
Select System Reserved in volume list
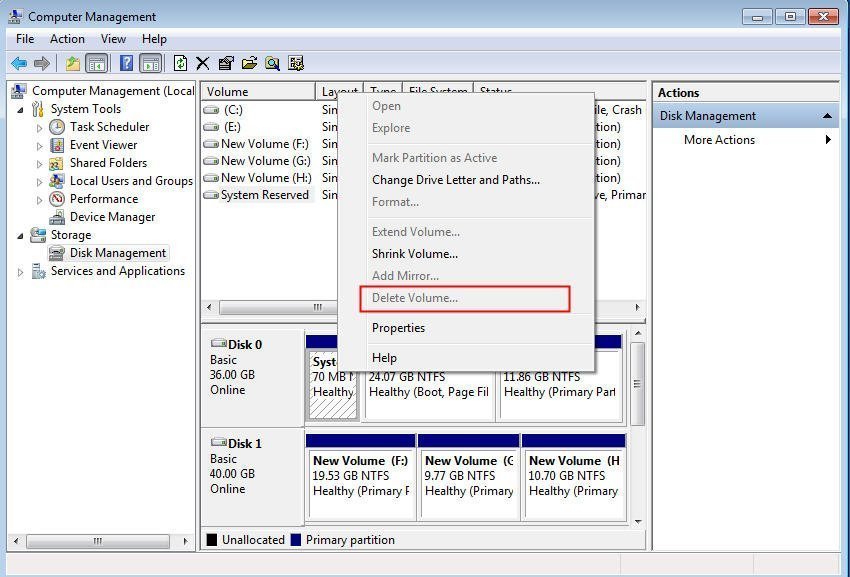[265, 195]
